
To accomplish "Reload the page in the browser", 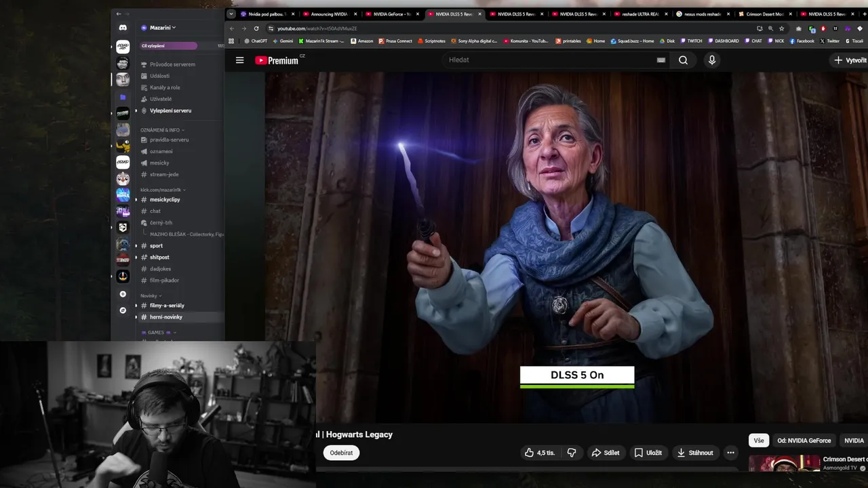I will pos(256,28).
